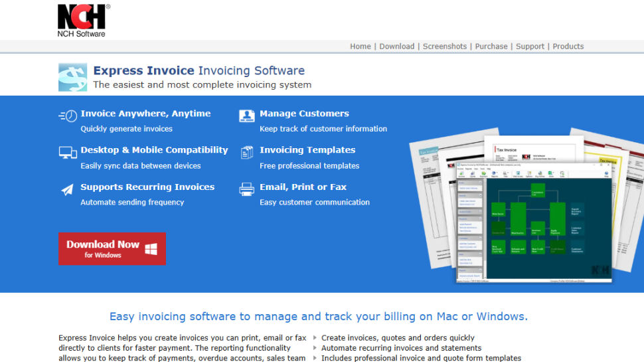644x362 pixels.
Task: Click the Tax Invoice template preview image
Action: pyautogui.click(x=534, y=149)
